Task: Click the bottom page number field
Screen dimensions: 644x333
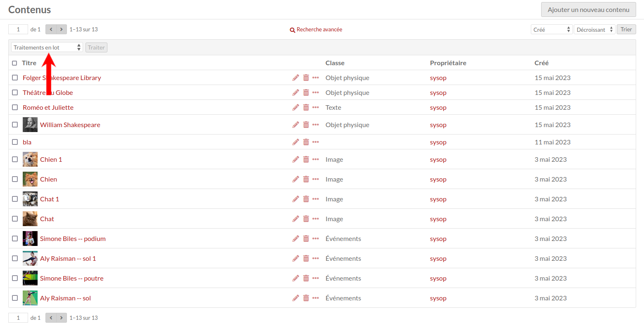Action: tap(18, 318)
